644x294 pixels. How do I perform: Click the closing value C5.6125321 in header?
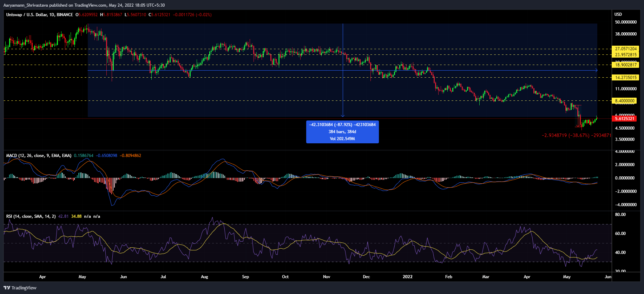click(x=159, y=15)
